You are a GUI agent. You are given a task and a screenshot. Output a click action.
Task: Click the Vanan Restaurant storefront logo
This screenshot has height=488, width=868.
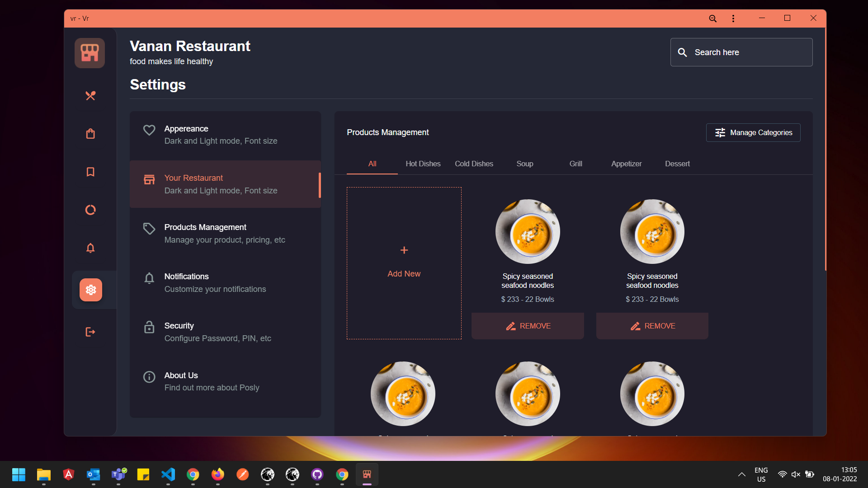(90, 52)
